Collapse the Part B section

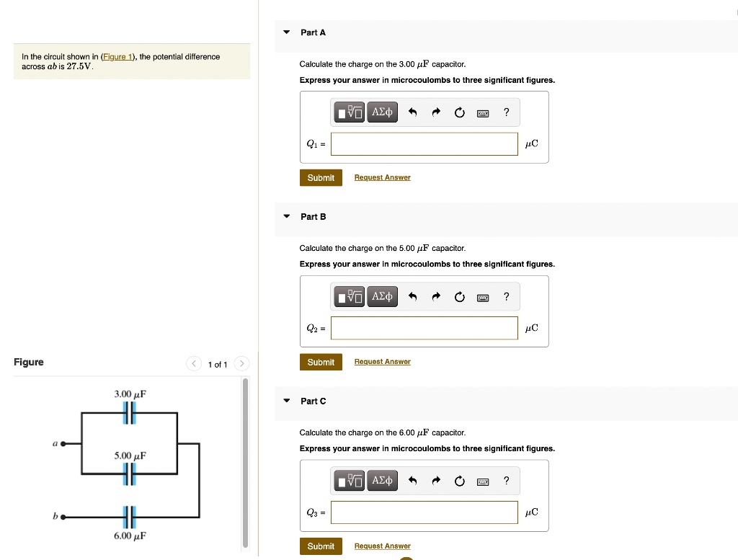coord(285,216)
